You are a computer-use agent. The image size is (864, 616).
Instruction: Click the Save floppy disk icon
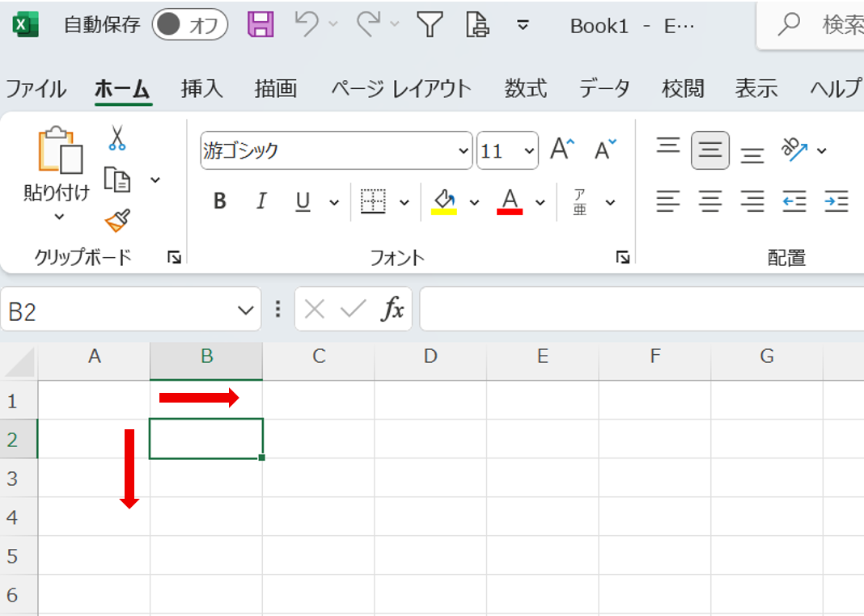[260, 25]
